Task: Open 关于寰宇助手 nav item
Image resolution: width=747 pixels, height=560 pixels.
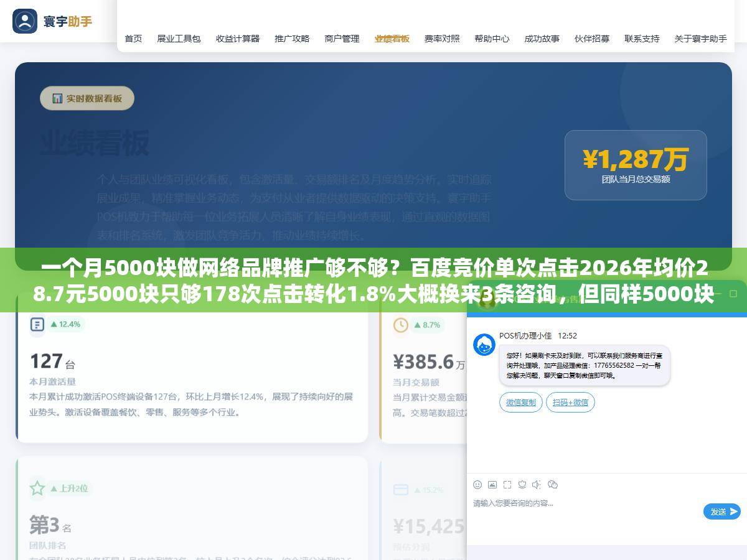Action: click(x=700, y=39)
